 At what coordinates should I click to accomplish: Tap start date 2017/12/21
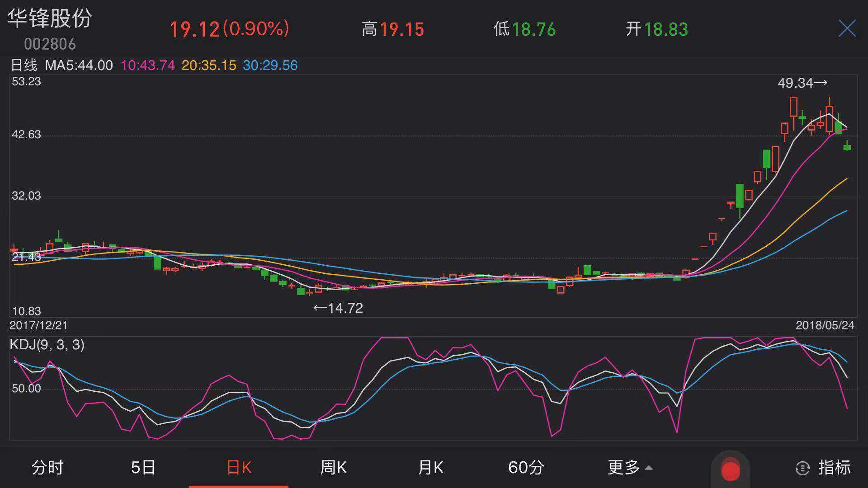pyautogui.click(x=38, y=325)
